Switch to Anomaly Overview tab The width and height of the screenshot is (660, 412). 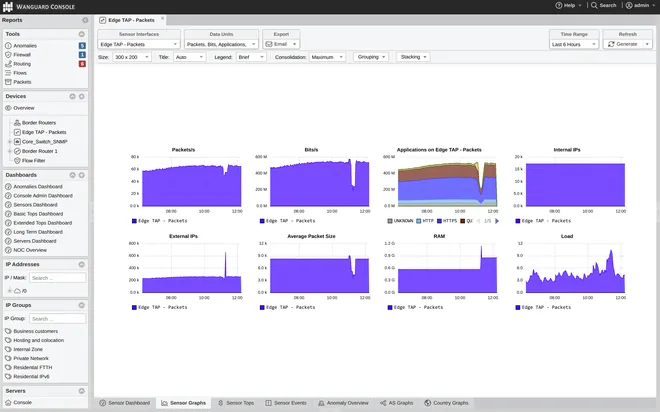pos(343,403)
